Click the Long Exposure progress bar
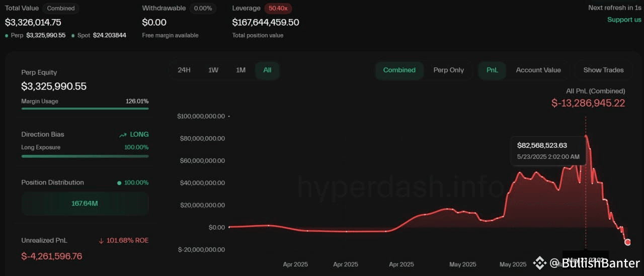 [x=85, y=156]
